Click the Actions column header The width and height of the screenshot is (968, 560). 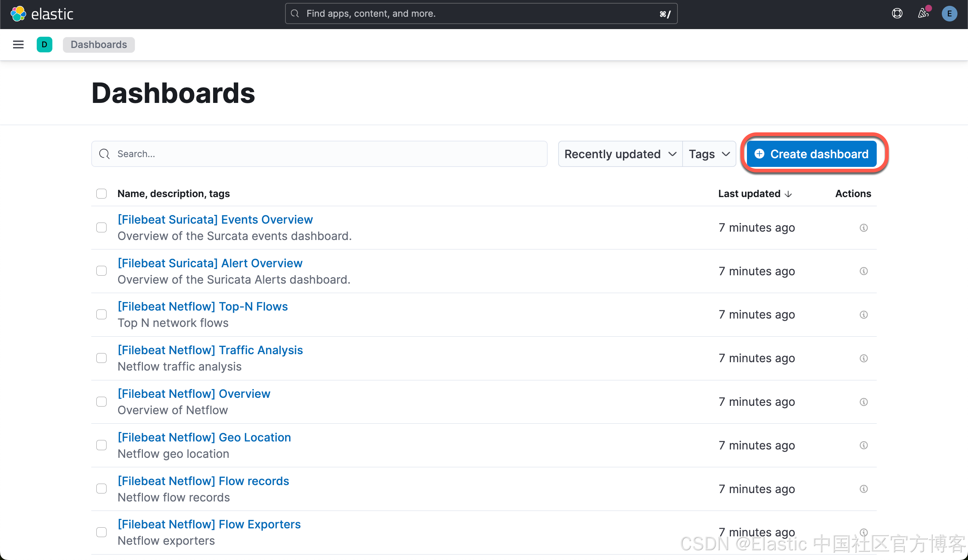pos(853,193)
